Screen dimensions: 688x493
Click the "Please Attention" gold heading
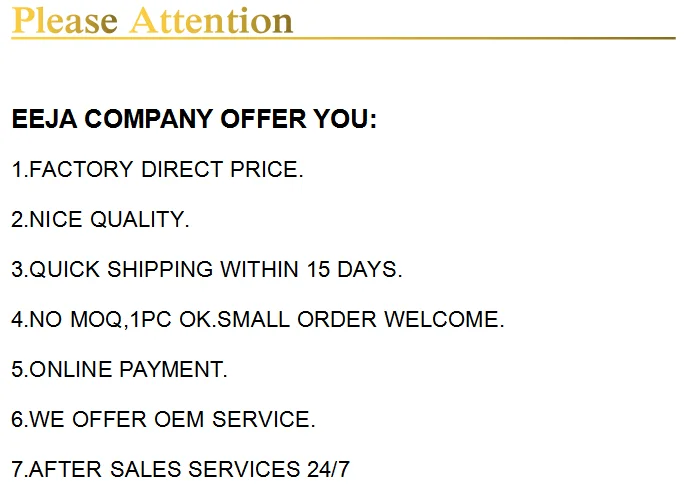click(x=152, y=20)
